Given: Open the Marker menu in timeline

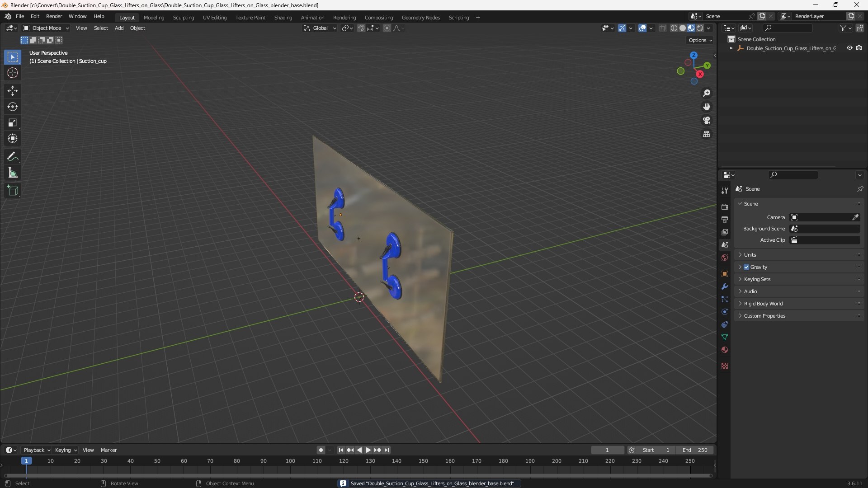Looking at the screenshot, I should pos(108,450).
